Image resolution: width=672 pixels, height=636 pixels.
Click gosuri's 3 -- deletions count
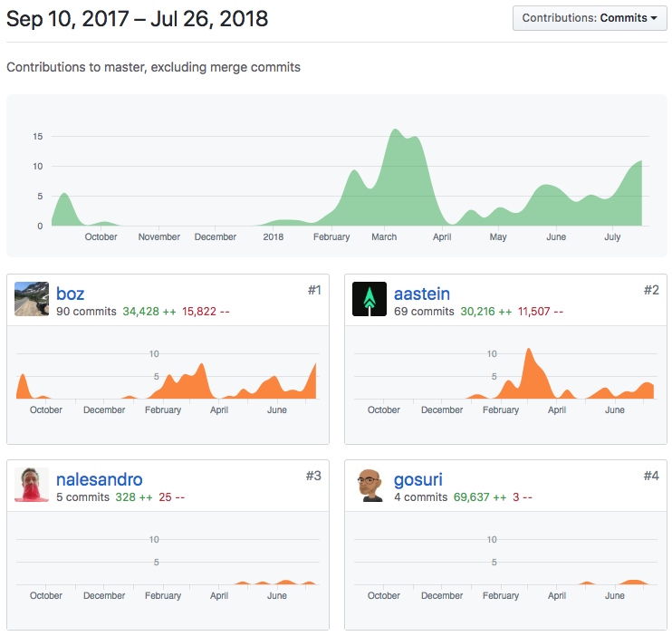click(523, 497)
